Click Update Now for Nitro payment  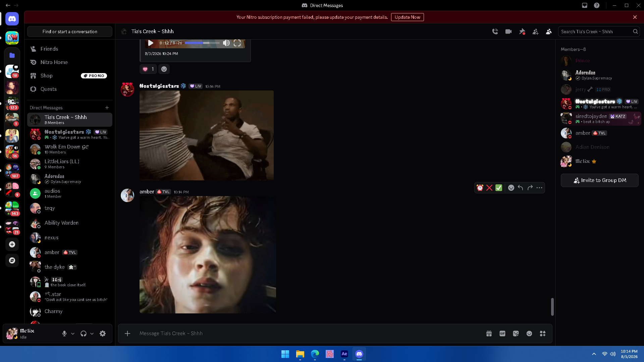coord(407,17)
